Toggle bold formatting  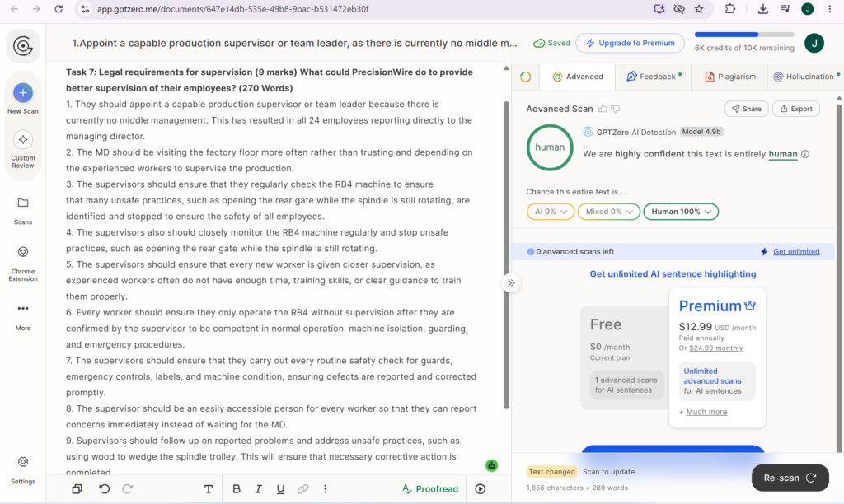[x=237, y=489]
